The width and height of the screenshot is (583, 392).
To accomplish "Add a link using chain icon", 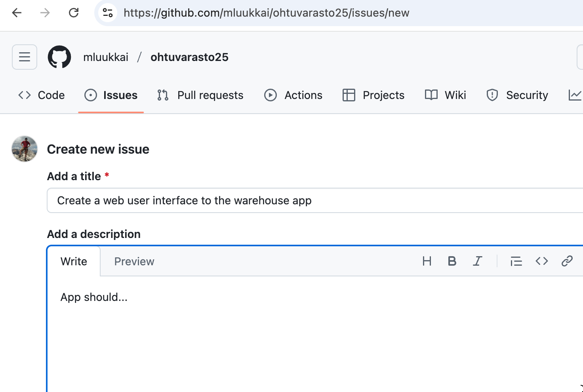I will click(567, 261).
